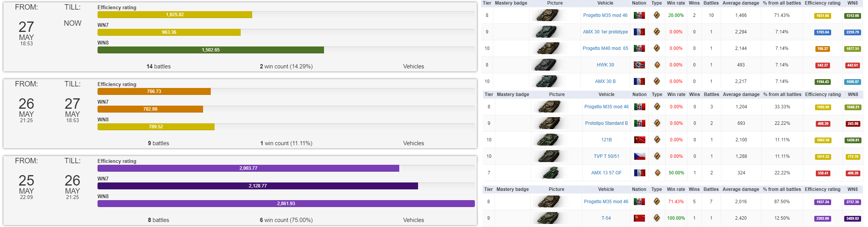Click the Chinese flag icon for 121B
Viewport: 868px width, 227px height.
(640, 140)
